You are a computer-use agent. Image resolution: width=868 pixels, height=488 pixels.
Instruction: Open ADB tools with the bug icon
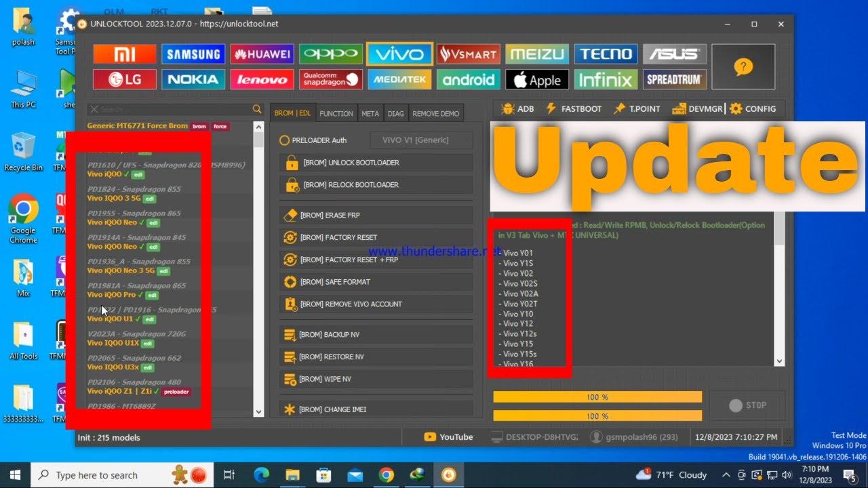tap(517, 108)
